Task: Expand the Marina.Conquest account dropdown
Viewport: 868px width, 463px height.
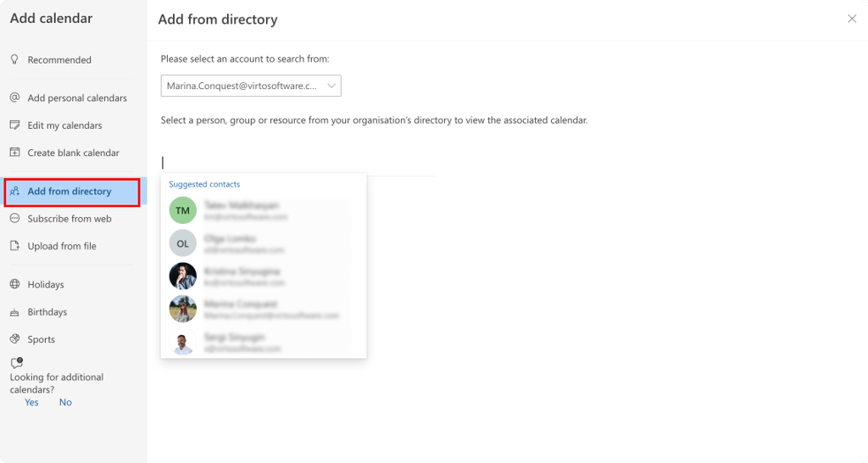Action: pyautogui.click(x=251, y=86)
